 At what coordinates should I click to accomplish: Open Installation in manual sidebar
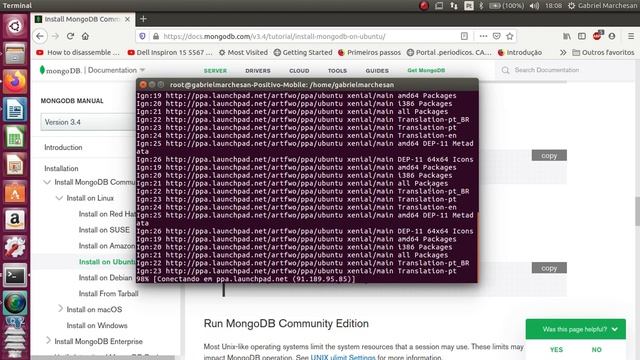(x=61, y=169)
